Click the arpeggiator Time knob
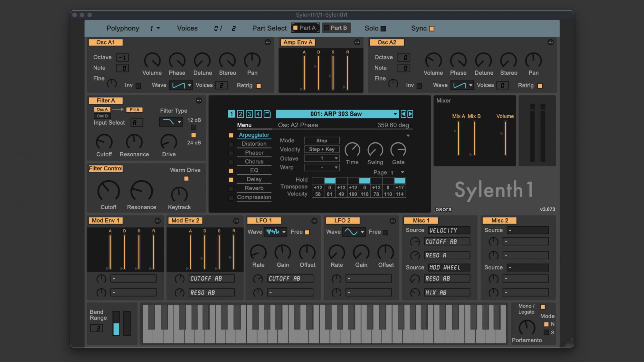The height and width of the screenshot is (362, 644). (x=352, y=150)
